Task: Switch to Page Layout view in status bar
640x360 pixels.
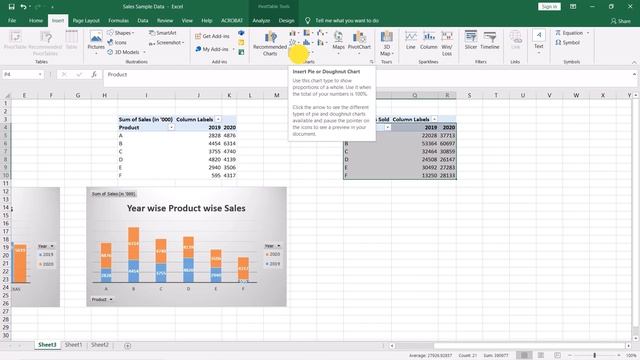Action: (541, 356)
